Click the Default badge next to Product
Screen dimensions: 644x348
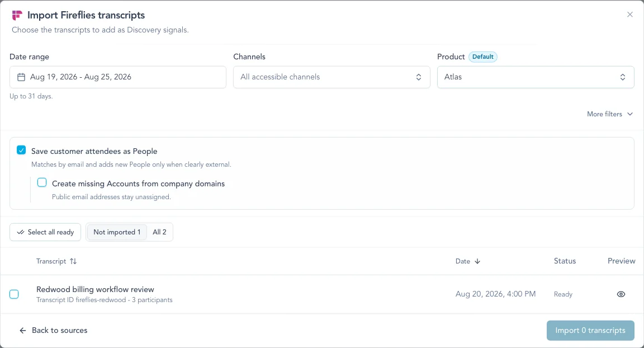click(482, 57)
